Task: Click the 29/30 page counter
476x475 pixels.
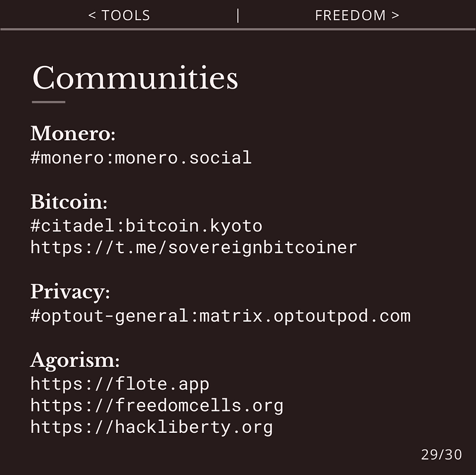Action: coord(441,454)
